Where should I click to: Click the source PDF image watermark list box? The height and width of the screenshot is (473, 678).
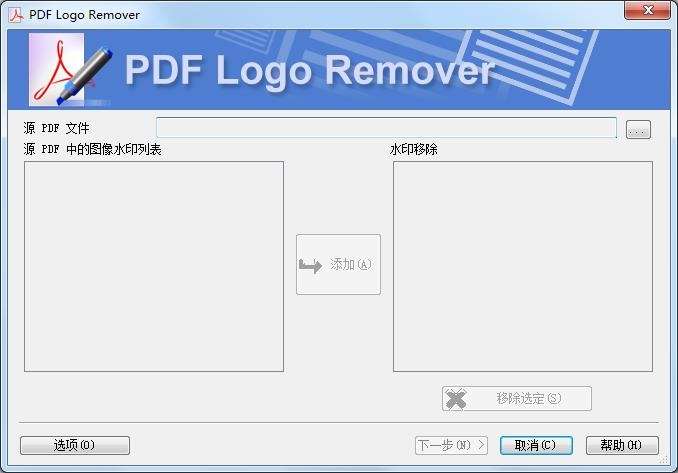[x=154, y=266]
